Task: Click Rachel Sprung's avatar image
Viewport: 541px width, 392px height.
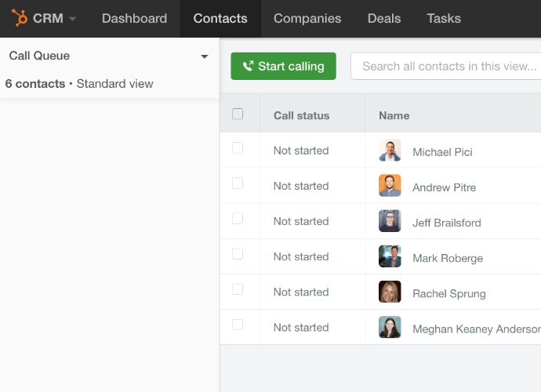Action: pyautogui.click(x=390, y=292)
